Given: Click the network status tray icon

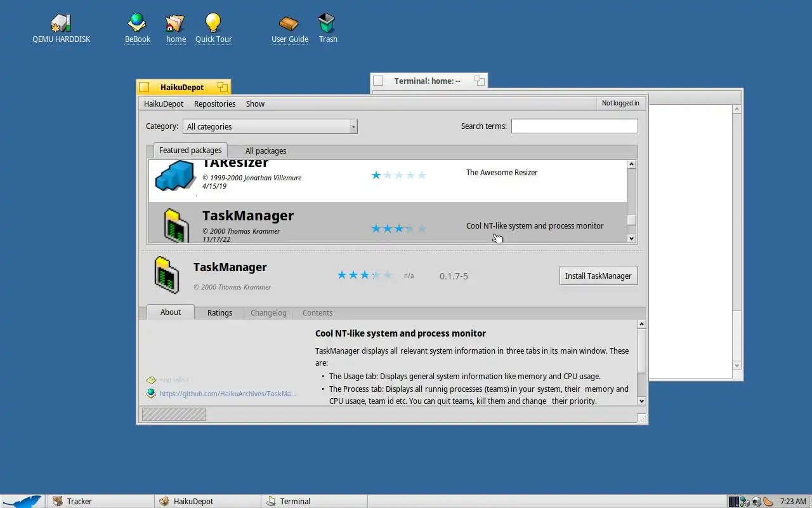Looking at the screenshot, I should [745, 501].
